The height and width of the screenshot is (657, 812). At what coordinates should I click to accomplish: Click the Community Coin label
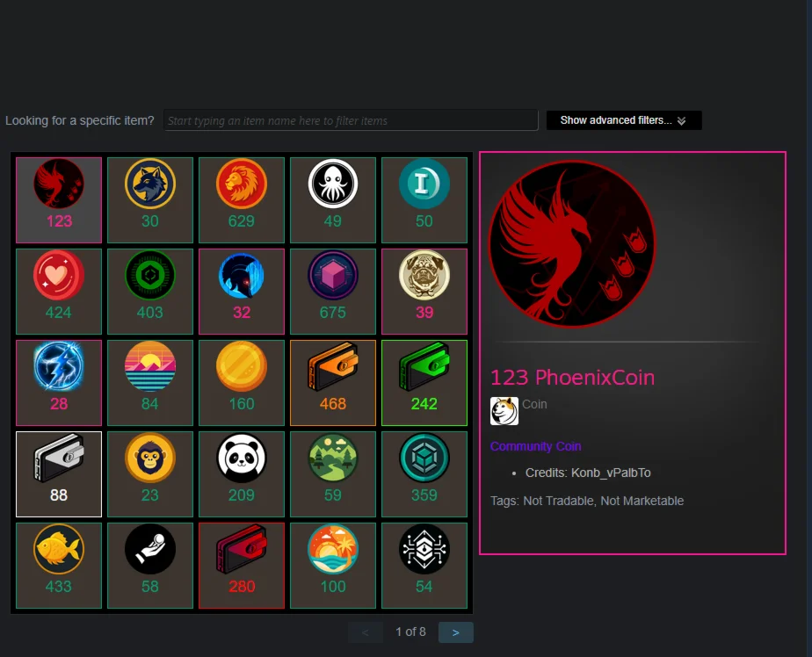tap(535, 446)
